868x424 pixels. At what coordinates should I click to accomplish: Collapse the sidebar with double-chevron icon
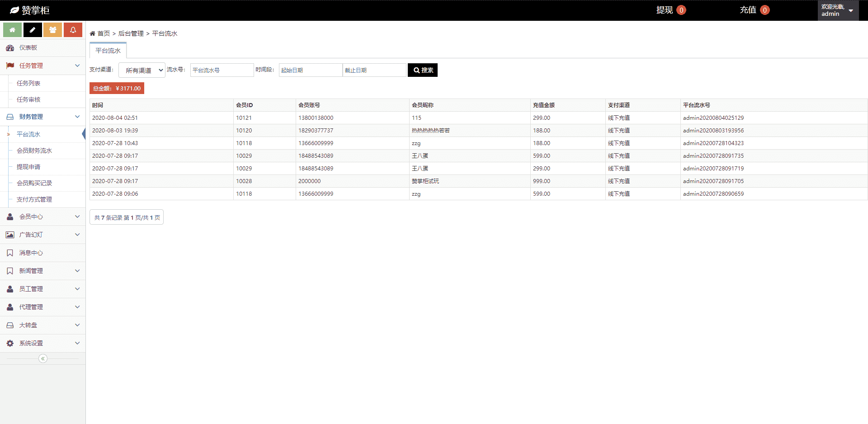tap(43, 358)
